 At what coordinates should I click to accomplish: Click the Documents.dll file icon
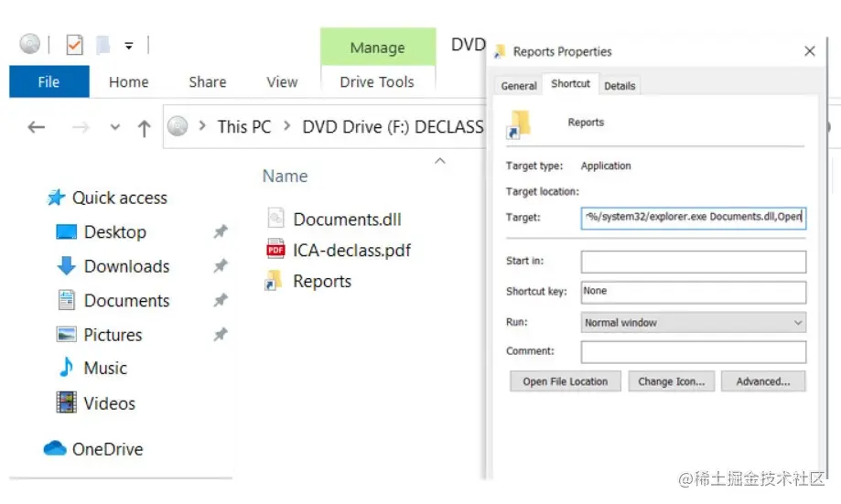pos(275,219)
